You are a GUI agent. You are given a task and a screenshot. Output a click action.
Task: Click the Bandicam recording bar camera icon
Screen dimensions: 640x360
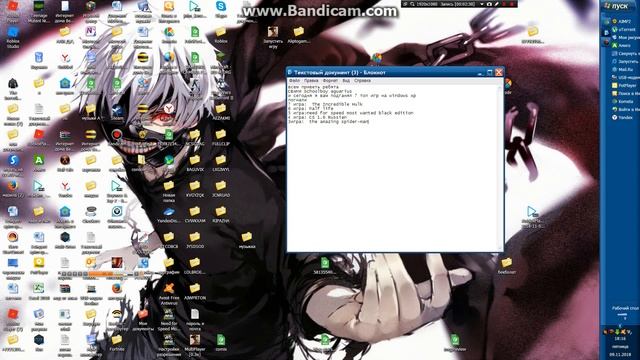(489, 4)
